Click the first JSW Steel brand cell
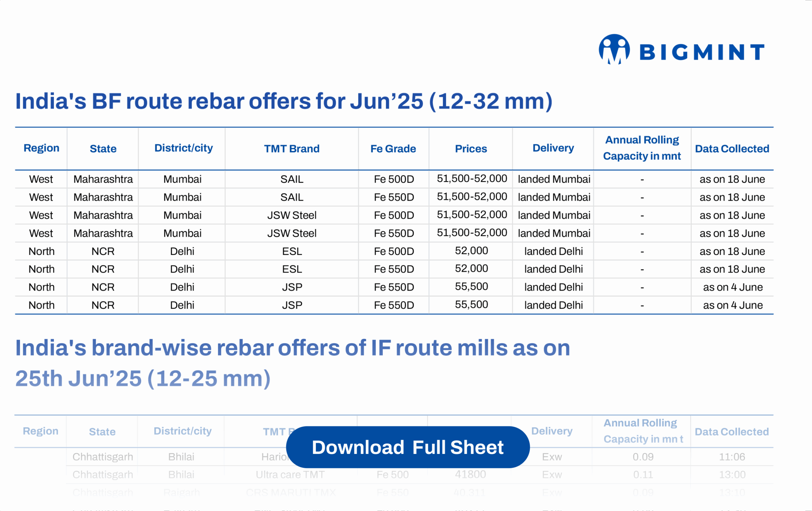This screenshot has width=812, height=511. (x=292, y=215)
